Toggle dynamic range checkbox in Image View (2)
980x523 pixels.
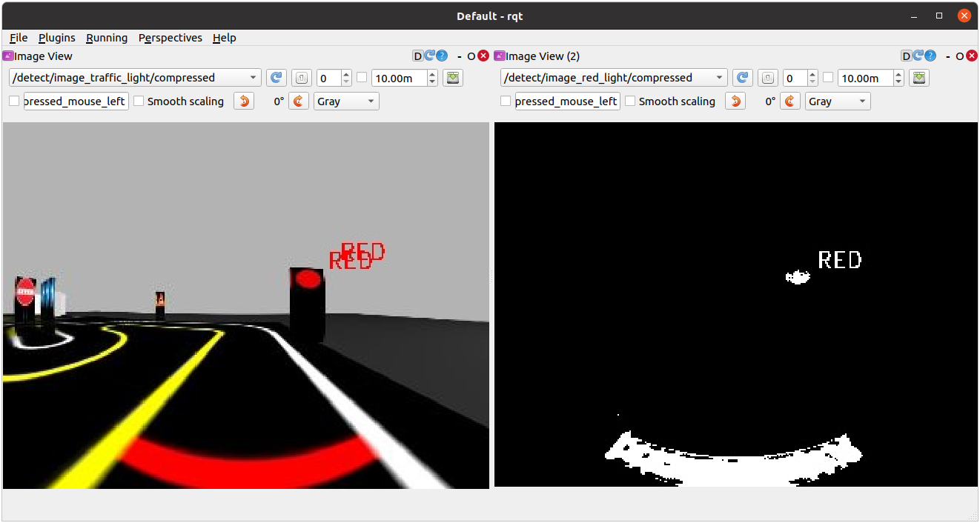(828, 78)
